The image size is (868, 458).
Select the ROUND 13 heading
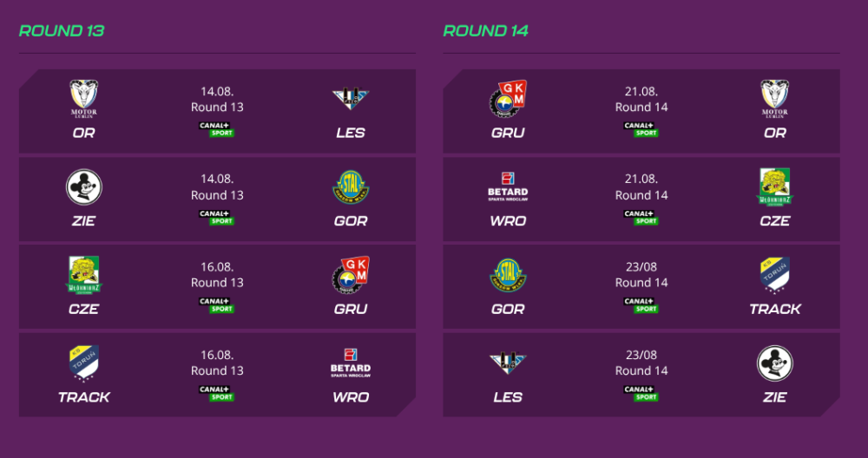pos(62,31)
